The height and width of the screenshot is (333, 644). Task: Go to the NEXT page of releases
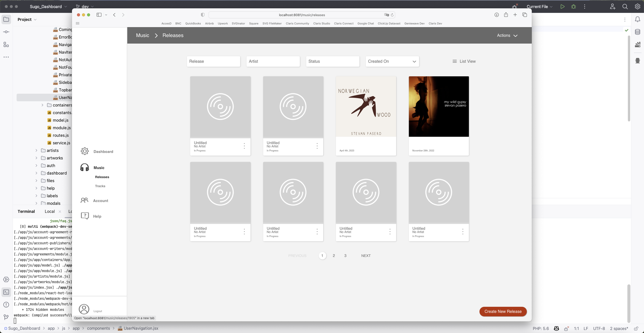click(366, 256)
